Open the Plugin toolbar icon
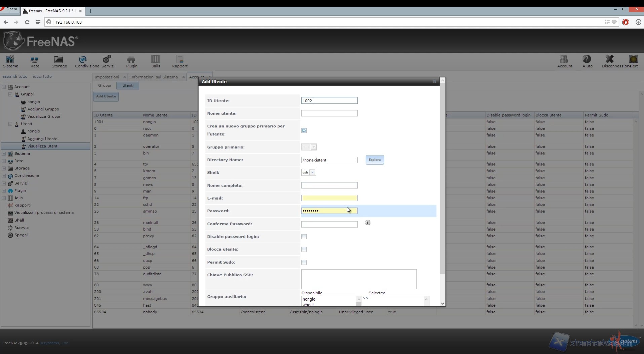644x354 pixels. coord(131,62)
